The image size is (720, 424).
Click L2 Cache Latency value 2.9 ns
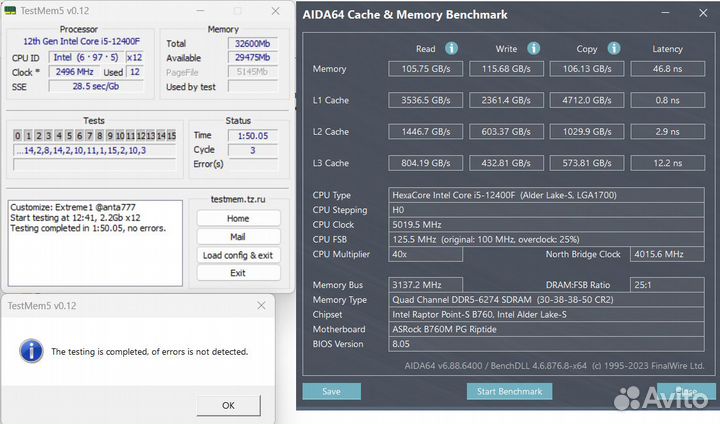[668, 131]
